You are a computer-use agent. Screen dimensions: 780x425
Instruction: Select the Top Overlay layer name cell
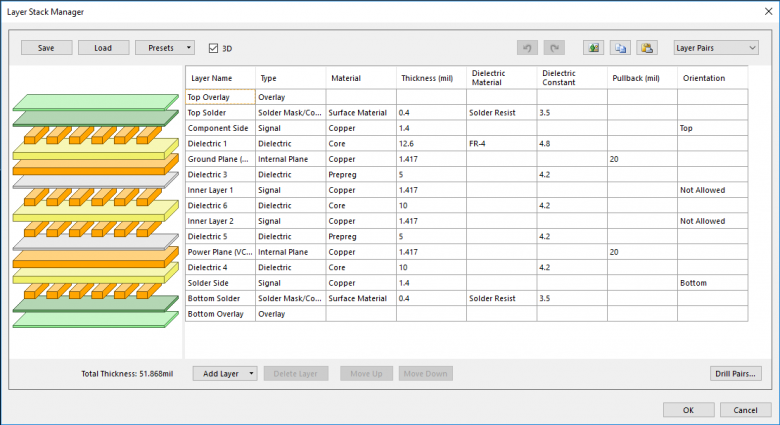(x=220, y=97)
